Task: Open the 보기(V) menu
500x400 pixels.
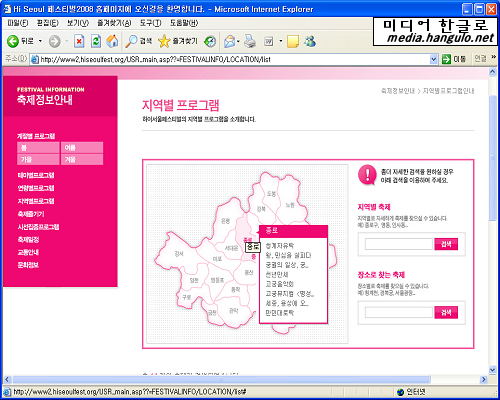Action: [78, 23]
